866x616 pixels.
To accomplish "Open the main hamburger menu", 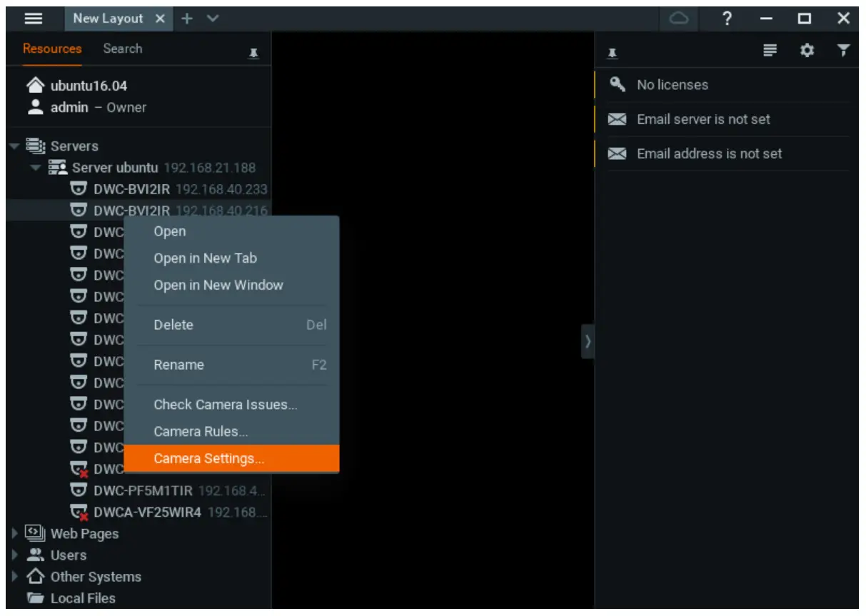I will point(34,19).
